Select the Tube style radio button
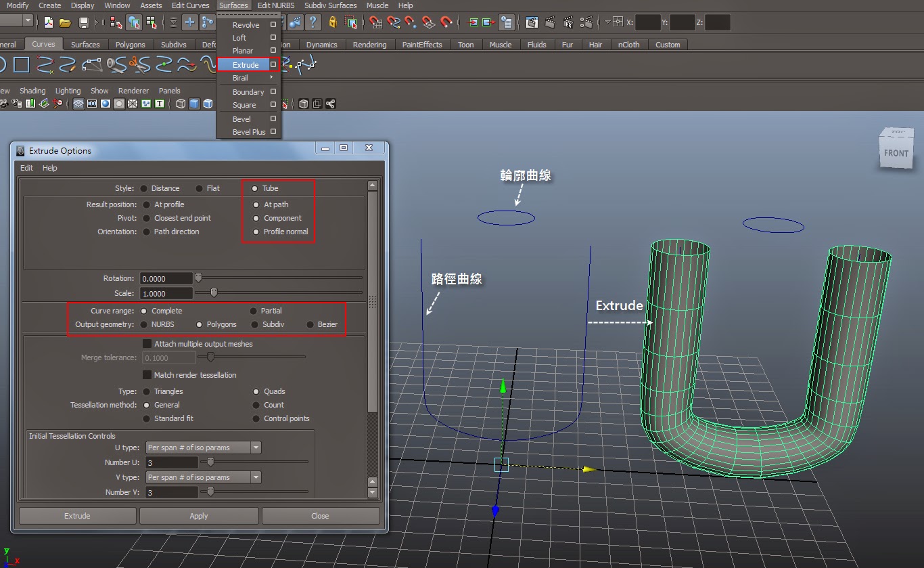 [255, 188]
